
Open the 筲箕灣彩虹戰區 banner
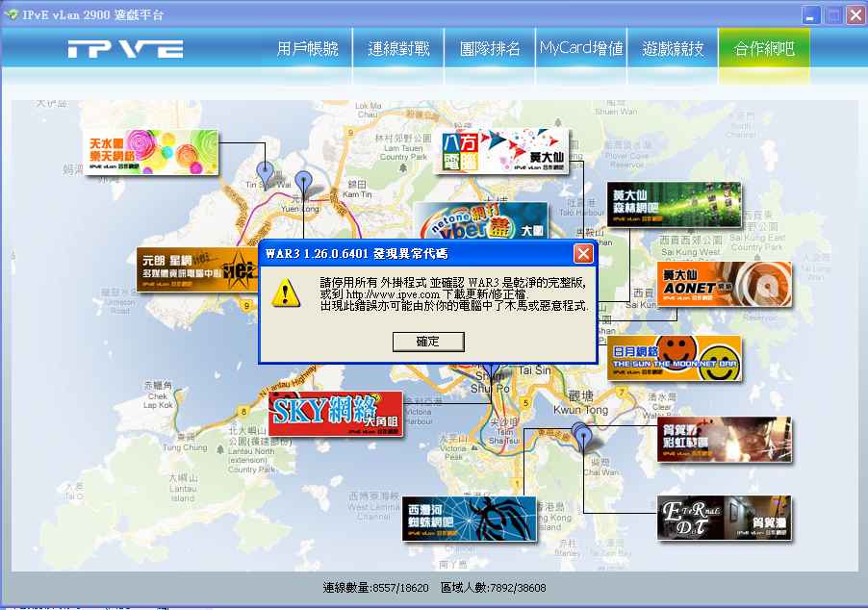[x=724, y=440]
